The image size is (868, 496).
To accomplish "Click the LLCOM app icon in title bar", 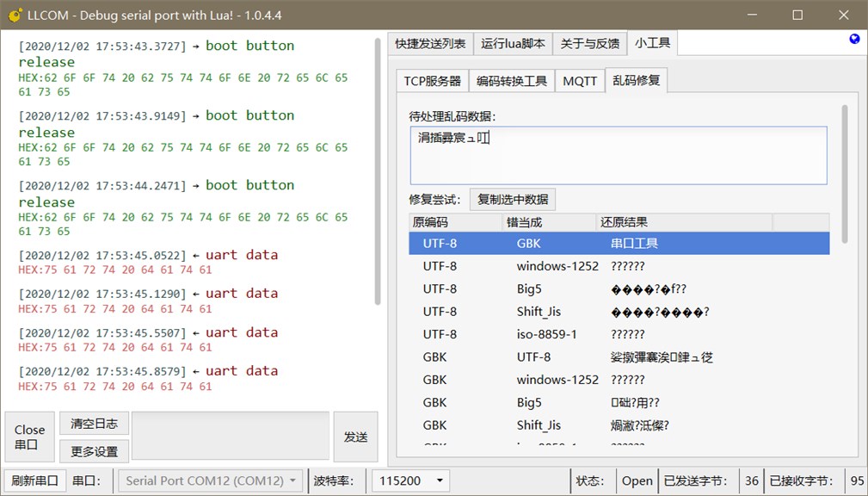I will click(x=14, y=15).
